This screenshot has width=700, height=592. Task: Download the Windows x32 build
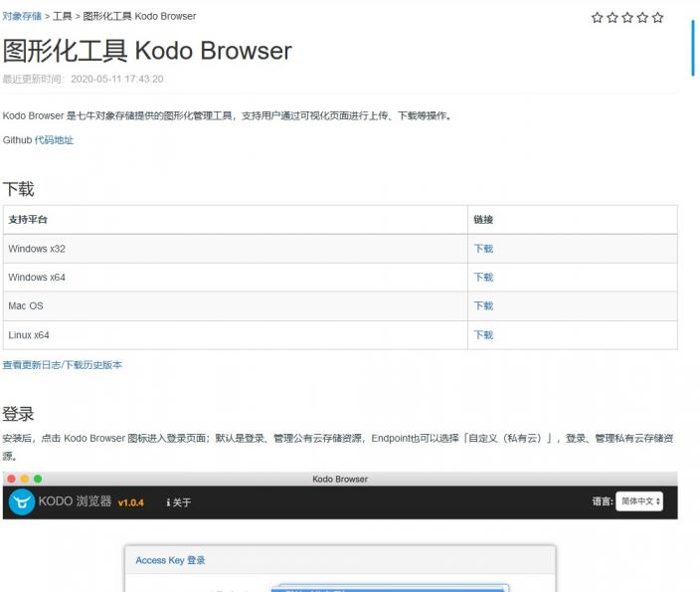coord(483,249)
